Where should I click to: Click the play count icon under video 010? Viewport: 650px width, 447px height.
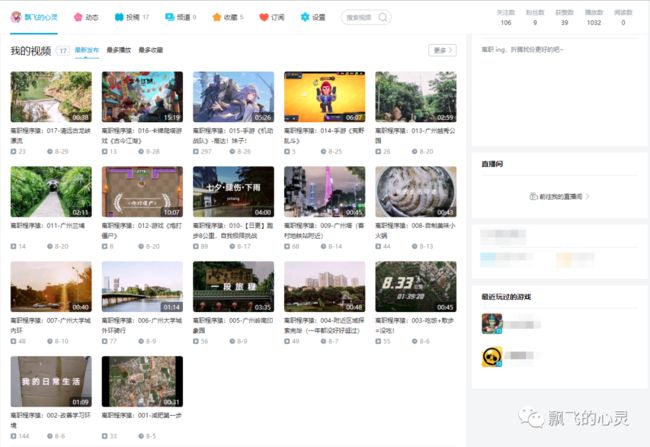196,246
